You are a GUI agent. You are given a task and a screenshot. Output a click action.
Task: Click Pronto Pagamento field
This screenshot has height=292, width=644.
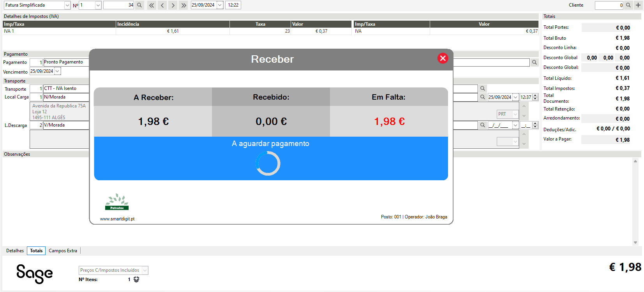click(x=66, y=62)
